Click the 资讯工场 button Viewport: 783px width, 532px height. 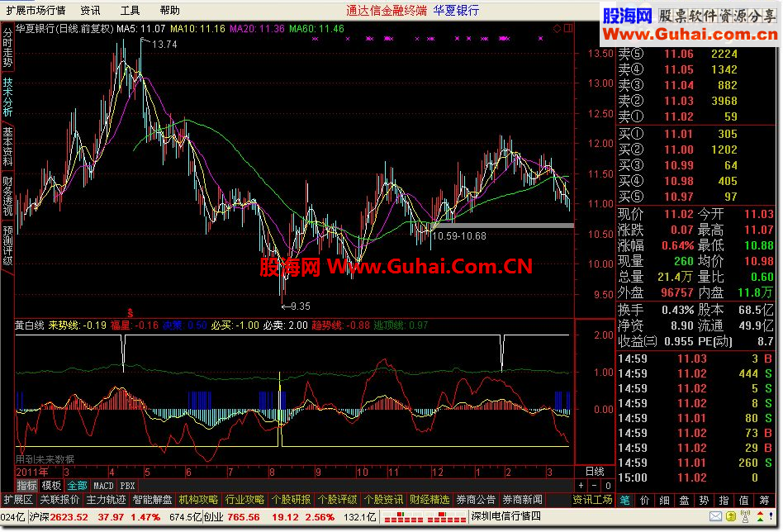click(593, 500)
